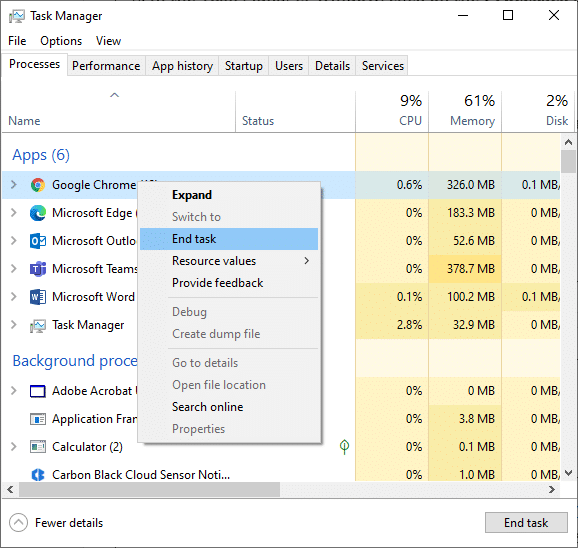Click the Microsoft Outlook icon
The width and height of the screenshot is (578, 548).
pyautogui.click(x=38, y=241)
